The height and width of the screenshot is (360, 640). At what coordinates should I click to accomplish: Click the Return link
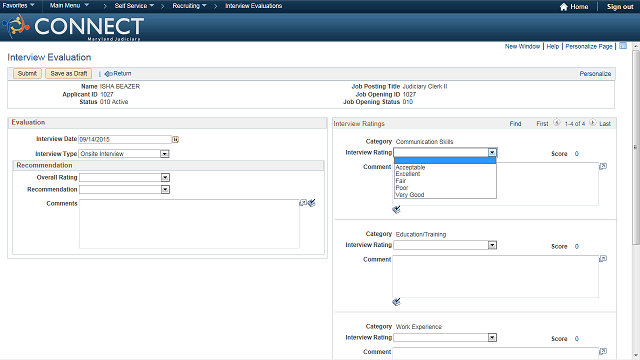(x=118, y=73)
